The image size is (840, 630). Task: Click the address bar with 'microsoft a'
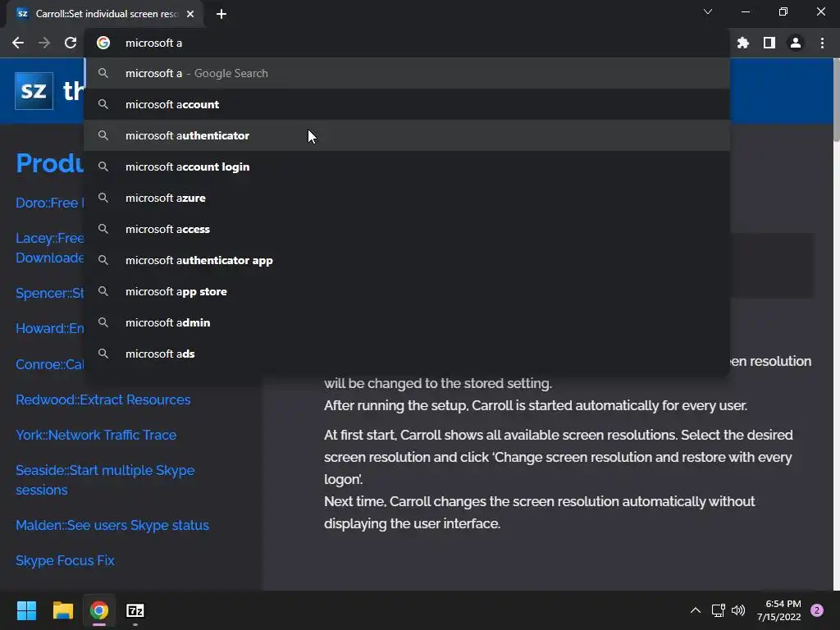coord(407,43)
